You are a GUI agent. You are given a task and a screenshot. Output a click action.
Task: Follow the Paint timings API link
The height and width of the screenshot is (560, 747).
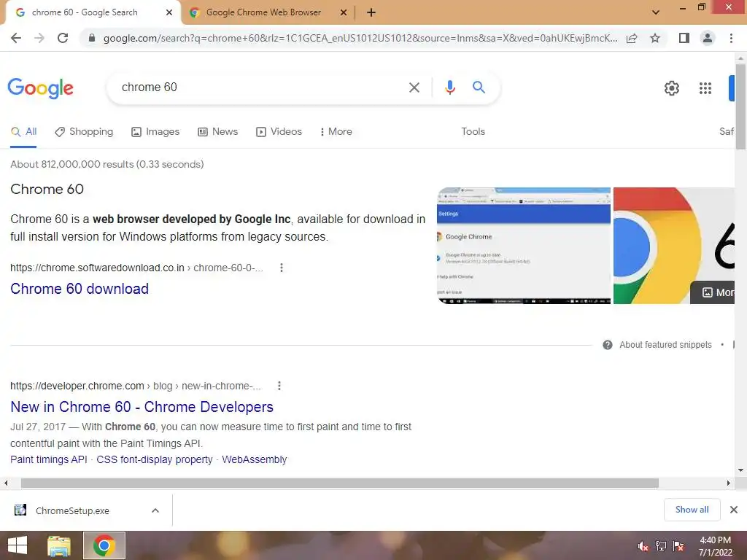(x=49, y=459)
